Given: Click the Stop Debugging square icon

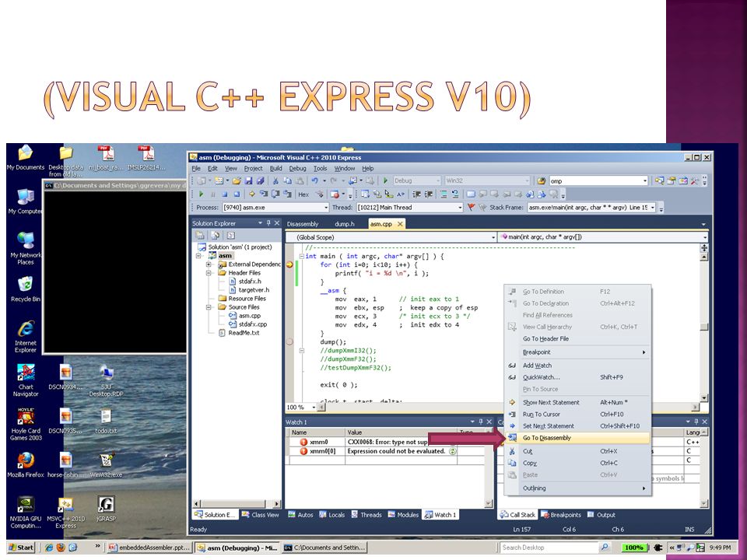Looking at the screenshot, I should (224, 194).
